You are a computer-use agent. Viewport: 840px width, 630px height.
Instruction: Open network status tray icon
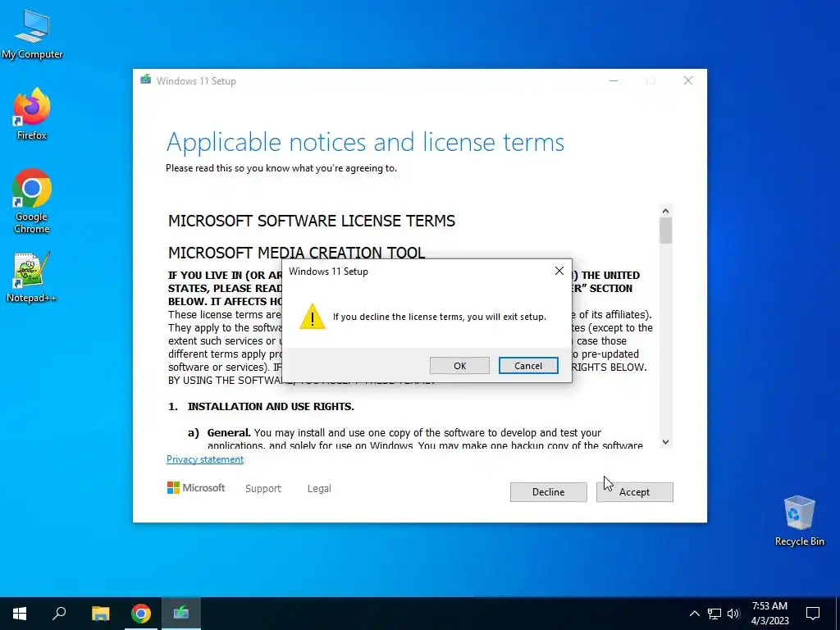[x=714, y=614]
